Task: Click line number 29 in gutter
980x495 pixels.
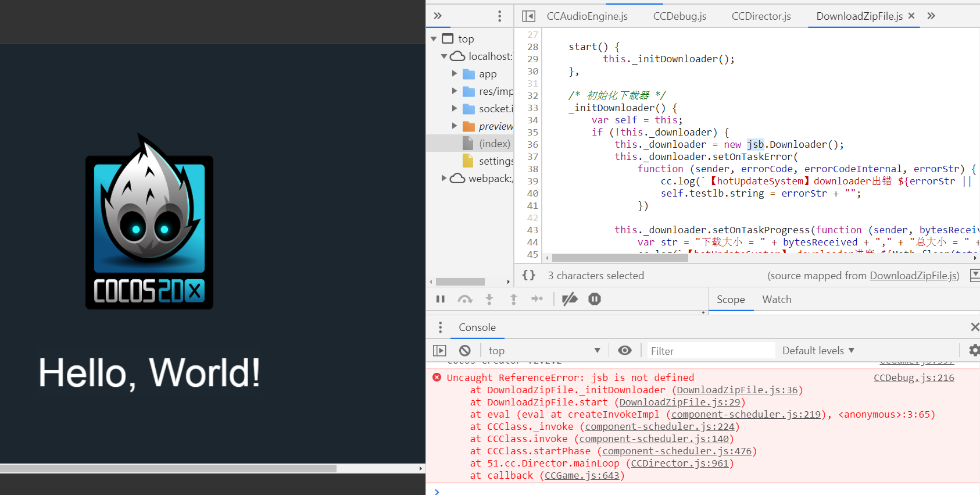Action: coord(532,59)
